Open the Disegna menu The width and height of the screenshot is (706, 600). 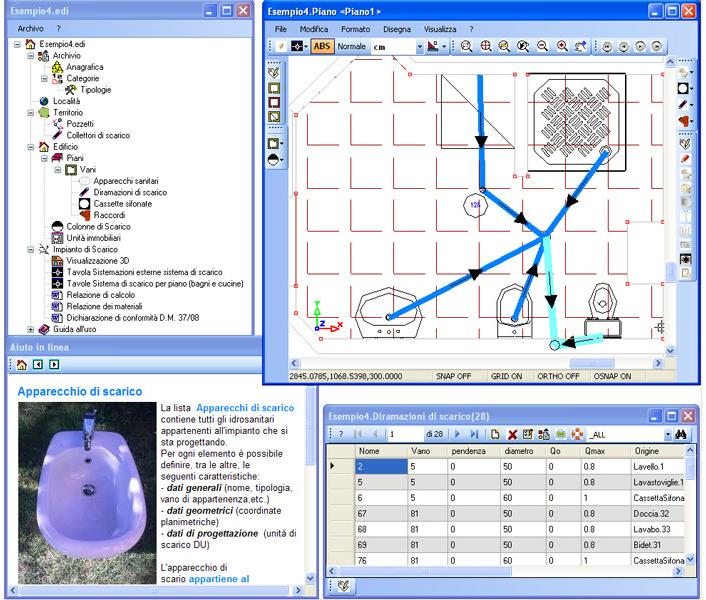396,30
